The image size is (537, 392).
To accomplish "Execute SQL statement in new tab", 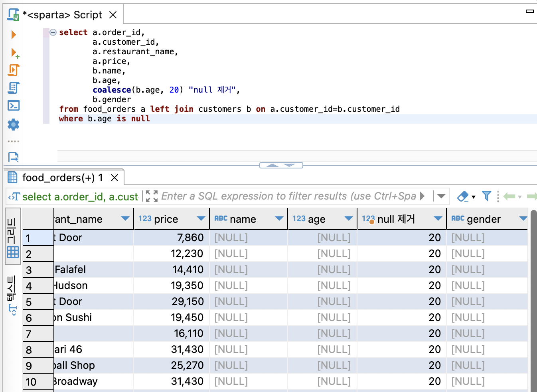I will pos(15,53).
